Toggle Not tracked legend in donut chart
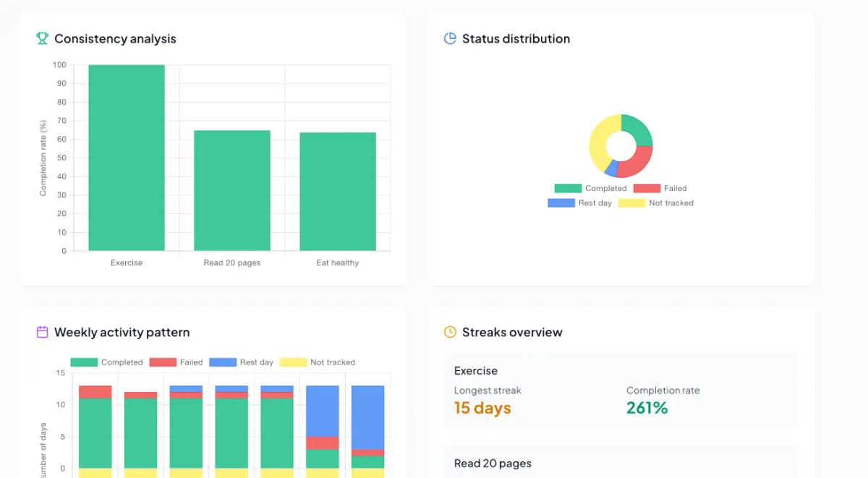Viewport: 868px width, 478px height. (655, 203)
